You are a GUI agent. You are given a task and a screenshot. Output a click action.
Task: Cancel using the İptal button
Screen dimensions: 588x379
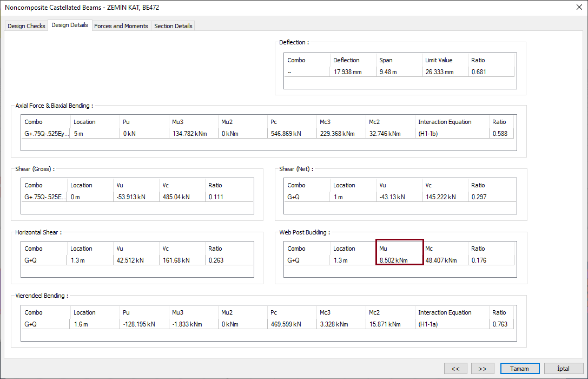(564, 368)
